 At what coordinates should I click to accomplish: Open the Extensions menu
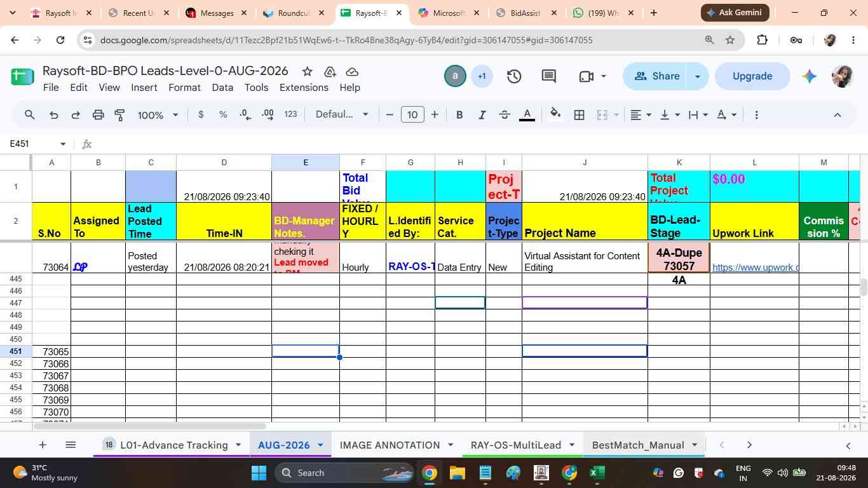coord(304,88)
